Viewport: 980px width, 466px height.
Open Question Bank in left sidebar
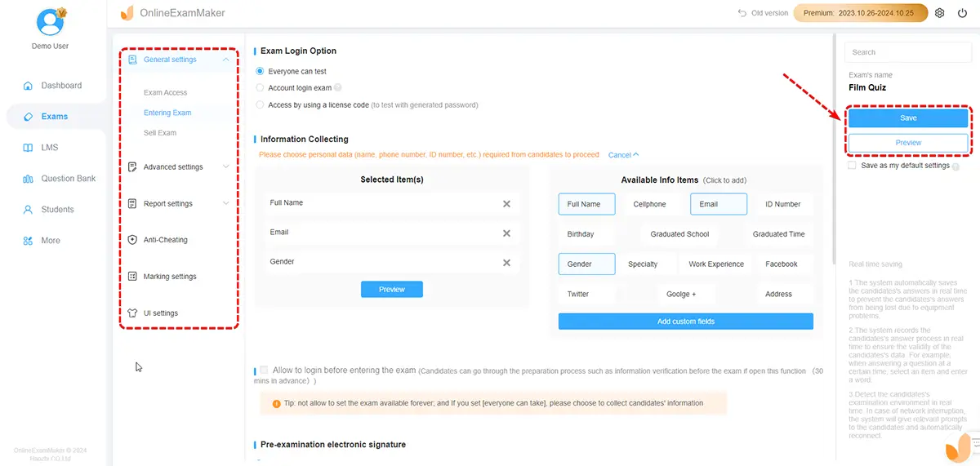[x=68, y=179]
